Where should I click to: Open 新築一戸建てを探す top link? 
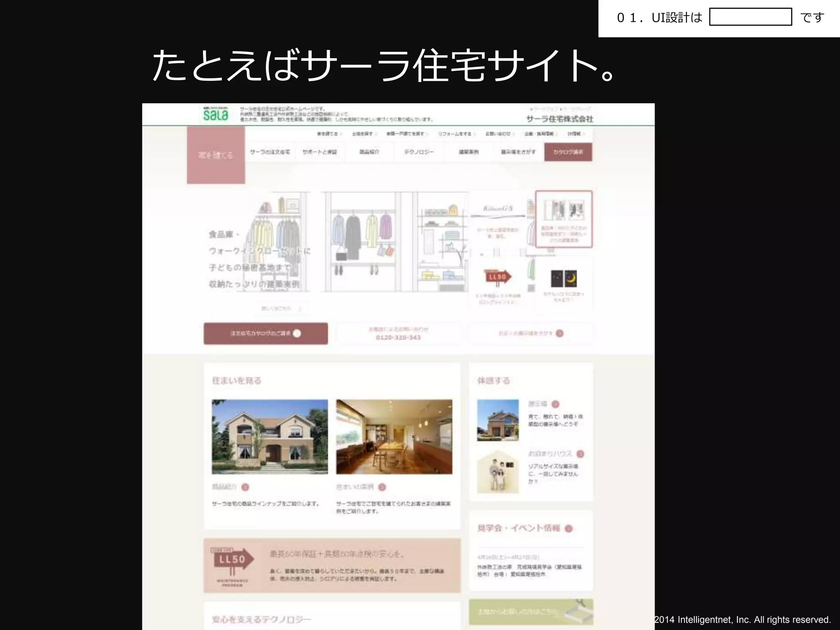coord(406,134)
